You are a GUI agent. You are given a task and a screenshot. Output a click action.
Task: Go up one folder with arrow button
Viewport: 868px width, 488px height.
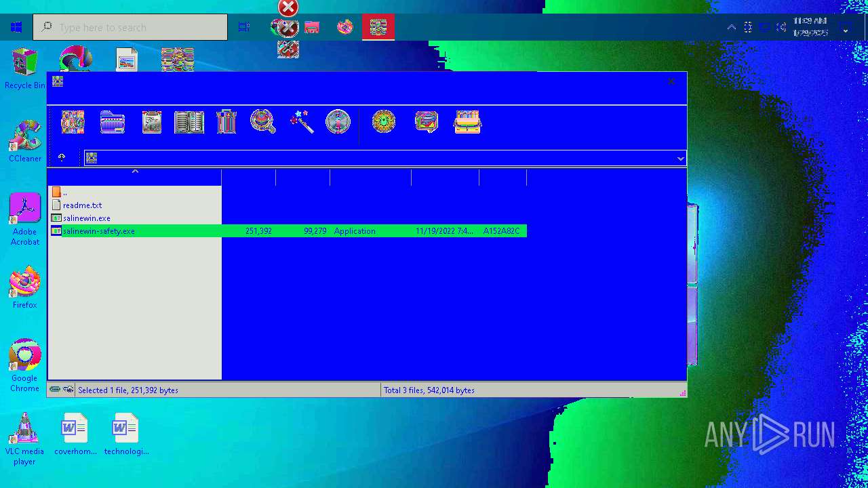pyautogui.click(x=62, y=157)
